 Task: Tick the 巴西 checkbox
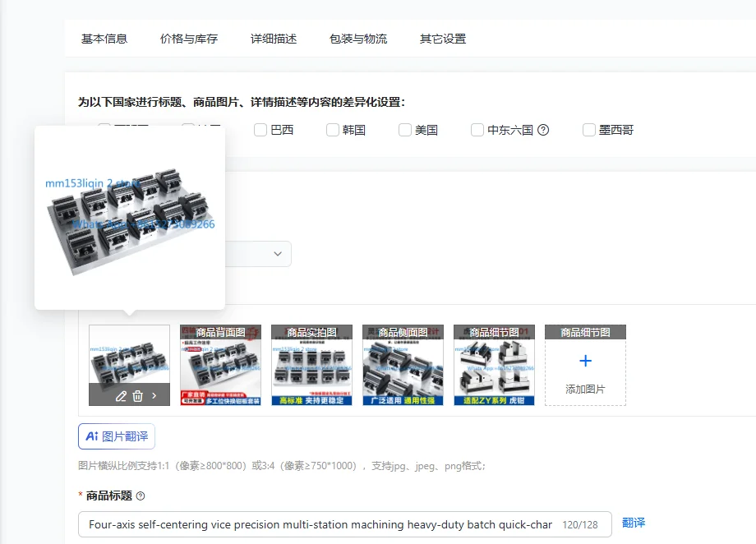260,130
